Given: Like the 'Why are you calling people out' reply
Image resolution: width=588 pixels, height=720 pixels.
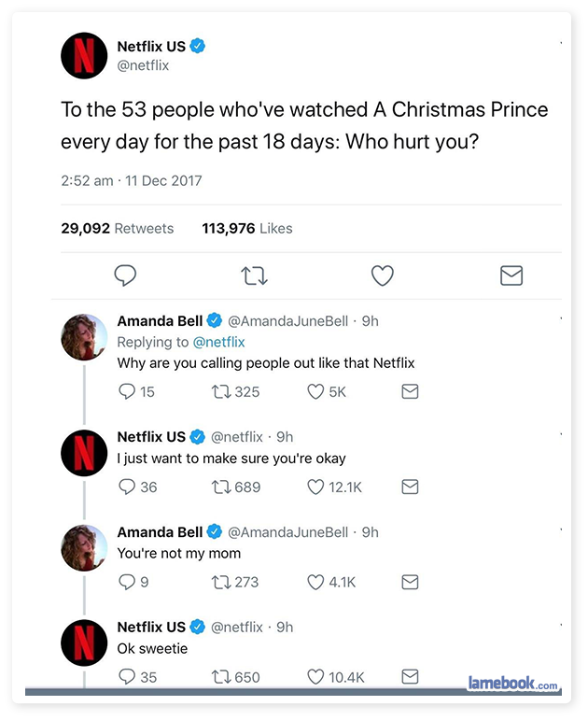Looking at the screenshot, I should point(315,391).
